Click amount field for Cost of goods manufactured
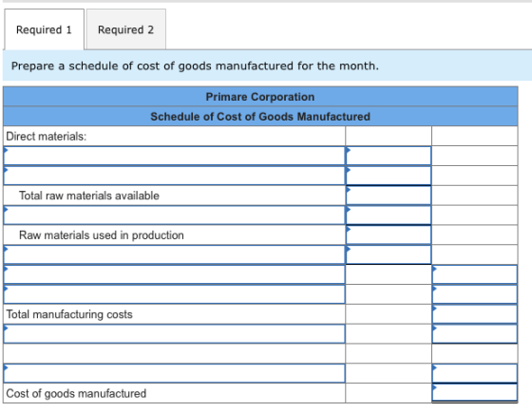The height and width of the screenshot is (412, 532). coord(475,393)
